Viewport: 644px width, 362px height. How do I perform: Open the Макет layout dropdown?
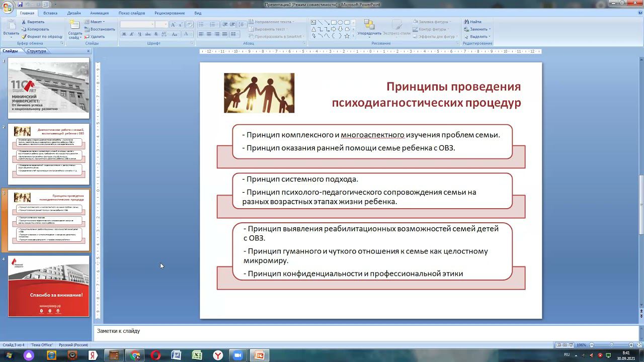click(95, 22)
